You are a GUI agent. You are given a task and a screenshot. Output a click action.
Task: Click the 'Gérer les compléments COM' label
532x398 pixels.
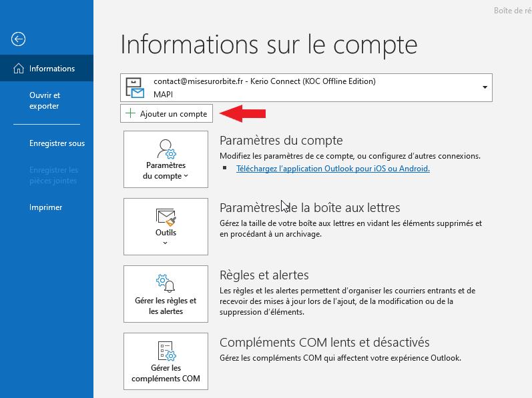[166, 373]
